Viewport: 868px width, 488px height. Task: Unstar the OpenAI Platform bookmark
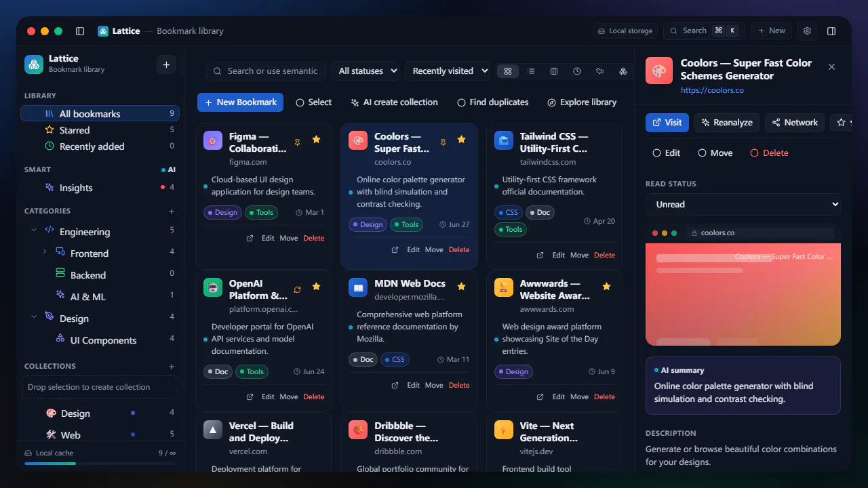316,287
